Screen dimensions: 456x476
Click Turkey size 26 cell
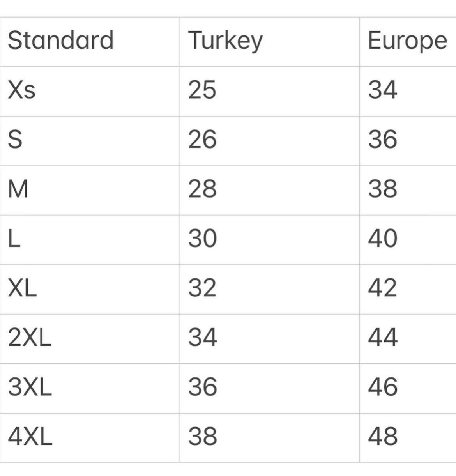[x=202, y=140]
